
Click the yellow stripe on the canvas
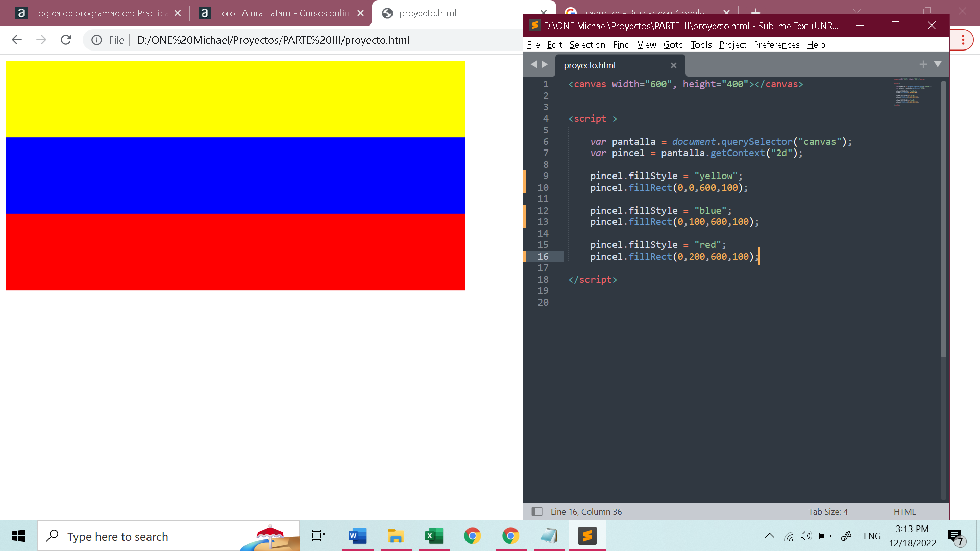click(x=236, y=99)
